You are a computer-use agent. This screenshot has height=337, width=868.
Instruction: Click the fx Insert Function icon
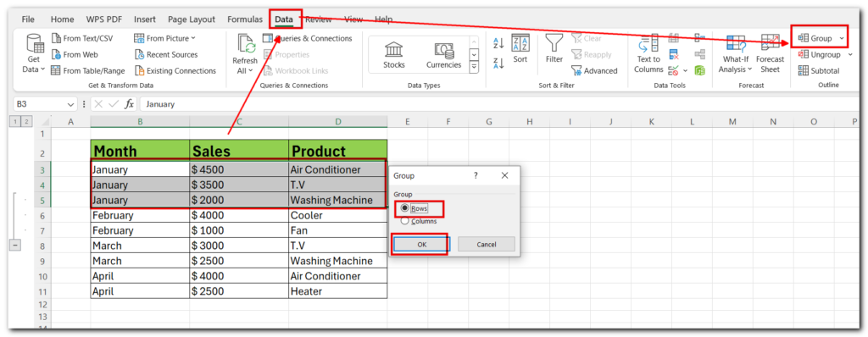click(129, 104)
